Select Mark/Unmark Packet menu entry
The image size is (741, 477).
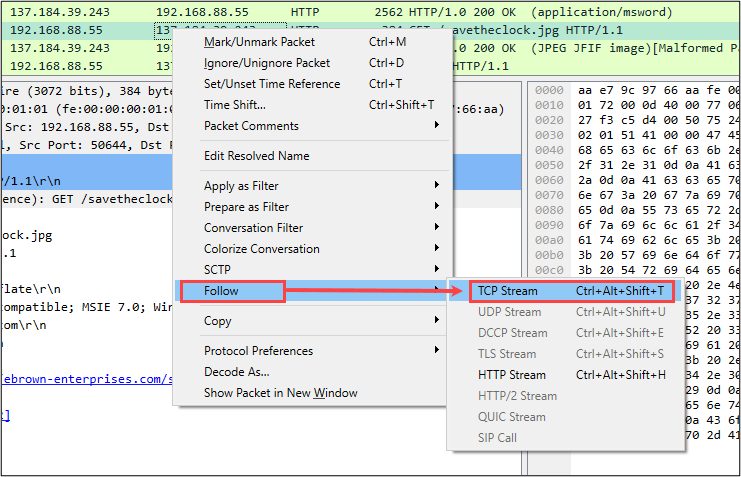[259, 42]
